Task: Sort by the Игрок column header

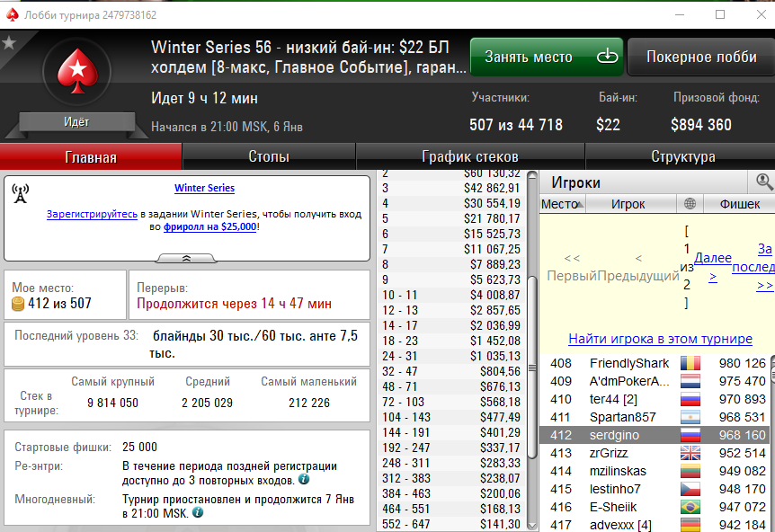Action: (630, 204)
